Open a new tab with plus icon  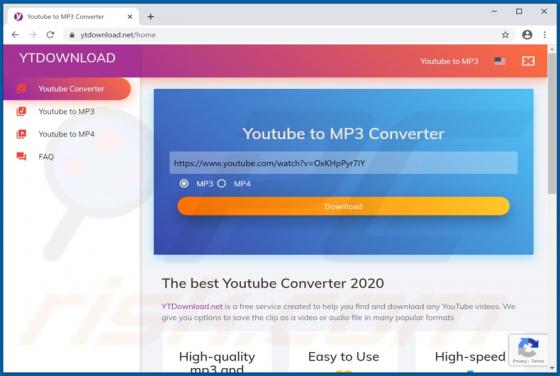[150, 16]
